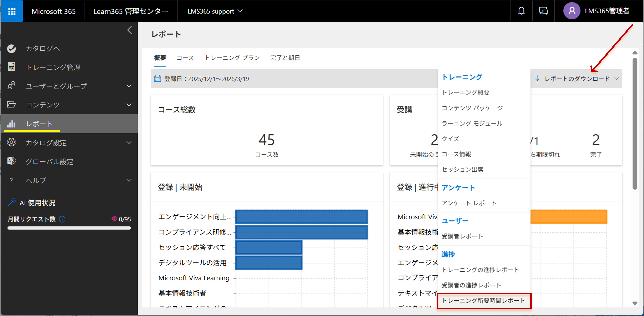Click Learn365 管理センター in the header

point(131,11)
